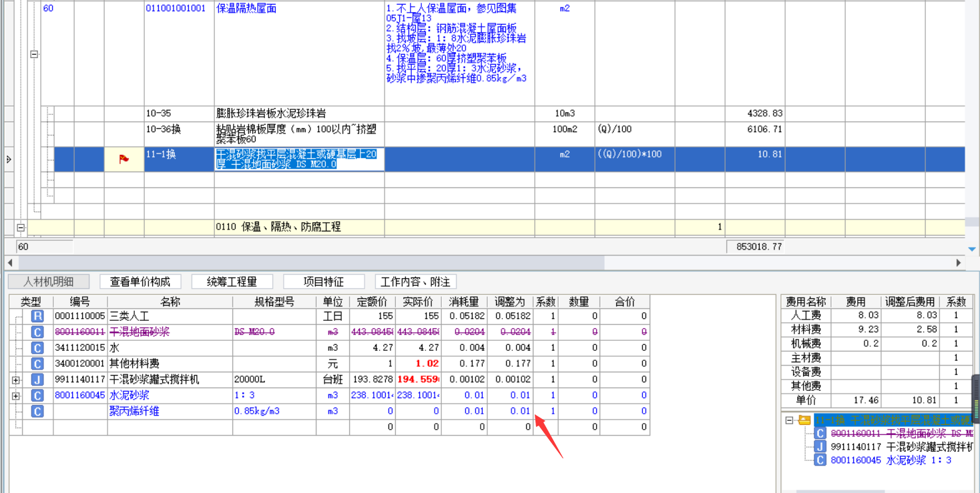Screen dimensions: 980x493
Task: Click the red actual price 1.02
Action: click(418, 364)
